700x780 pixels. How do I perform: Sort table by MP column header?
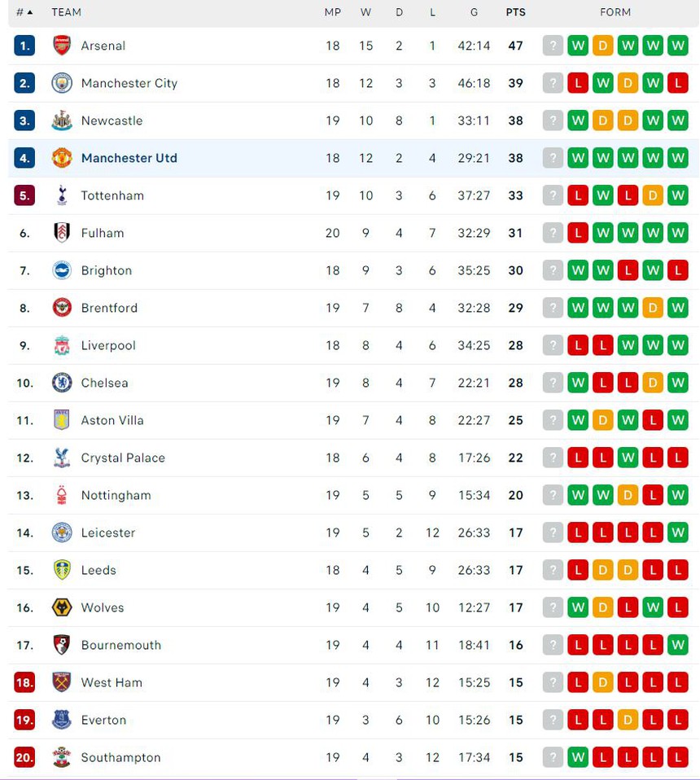333,12
